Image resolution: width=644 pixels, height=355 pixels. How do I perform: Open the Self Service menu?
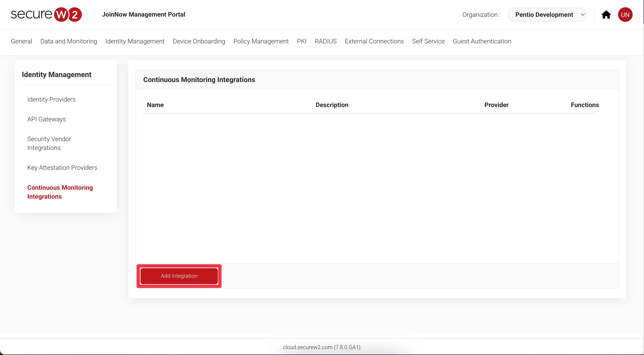(428, 41)
